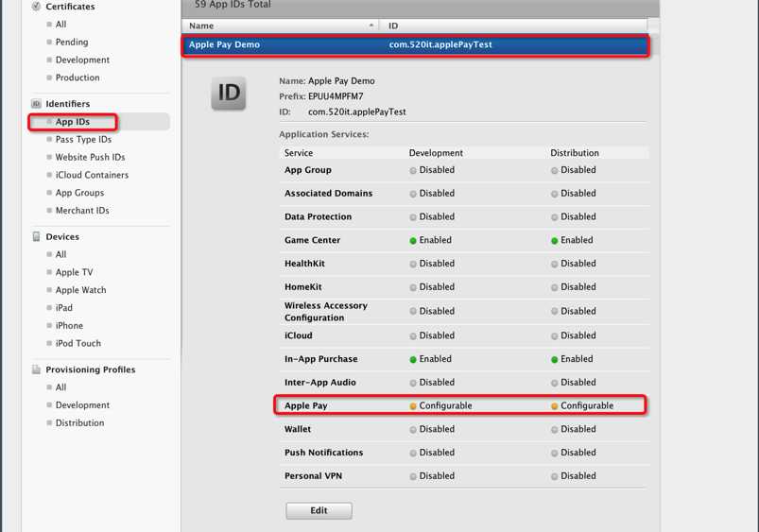Click the In-App Purchase service label

pyautogui.click(x=321, y=359)
